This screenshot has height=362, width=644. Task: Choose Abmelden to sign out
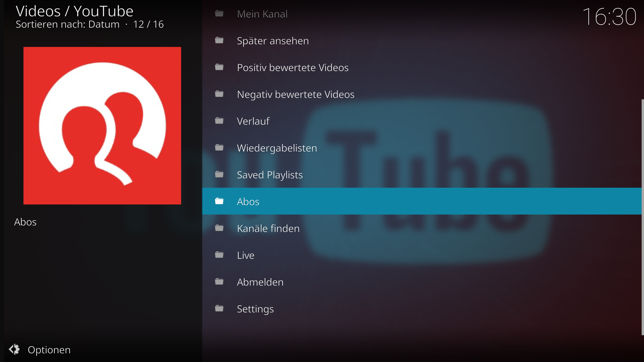click(422, 282)
